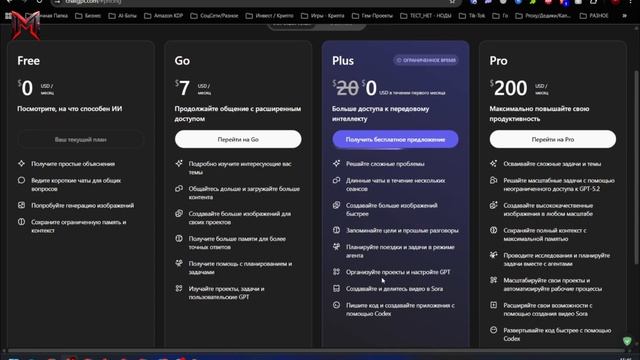Screen dimensions: 640x360
Task: Click the limited-time badge on Plus card
Action: (x=426, y=60)
